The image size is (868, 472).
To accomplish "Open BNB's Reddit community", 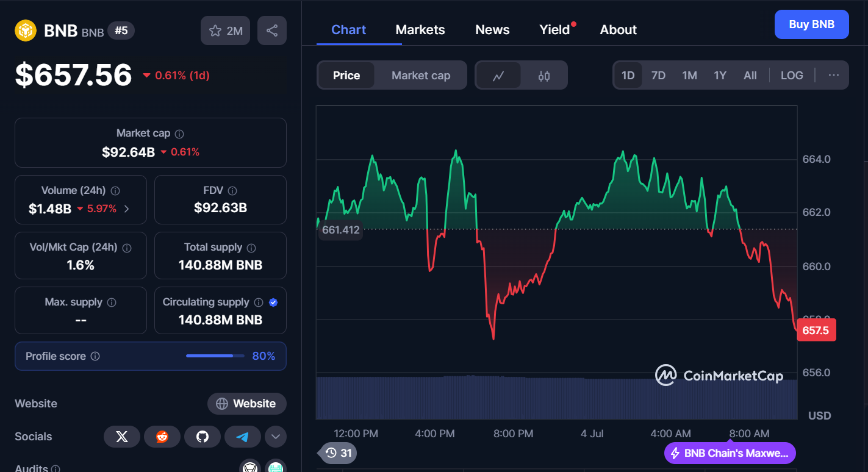I will pos(162,437).
